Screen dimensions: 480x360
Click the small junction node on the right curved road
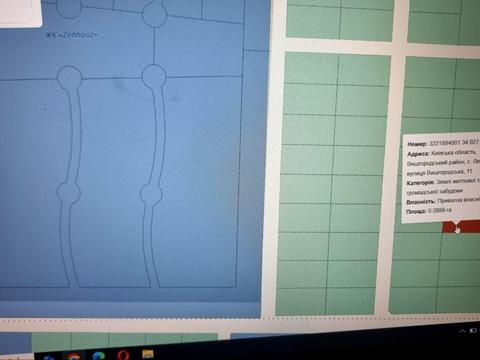151,194
